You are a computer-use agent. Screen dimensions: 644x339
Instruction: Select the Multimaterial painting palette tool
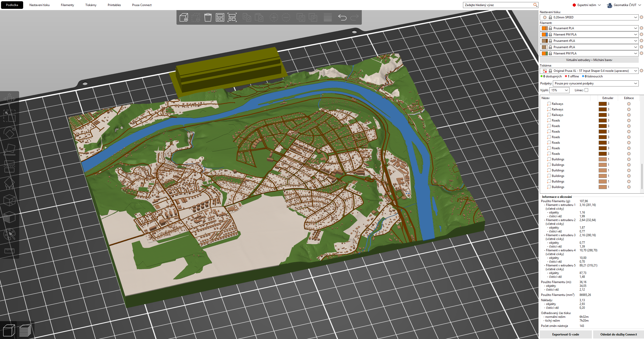[9, 234]
